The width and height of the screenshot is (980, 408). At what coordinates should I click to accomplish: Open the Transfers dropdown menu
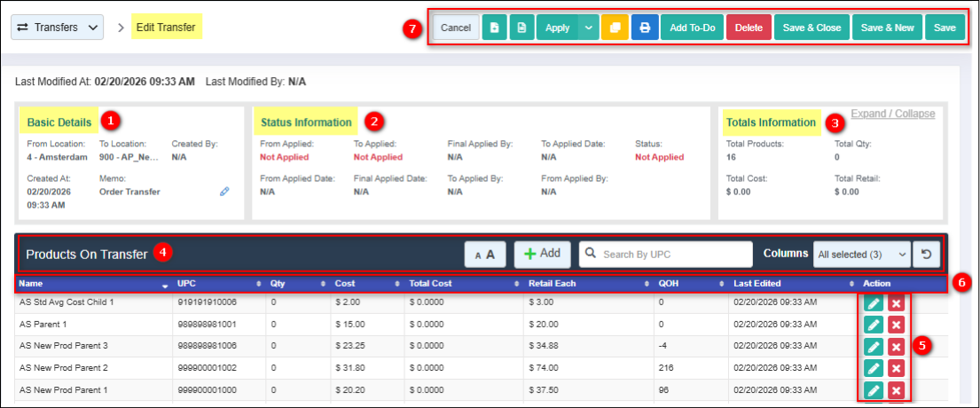click(x=58, y=27)
